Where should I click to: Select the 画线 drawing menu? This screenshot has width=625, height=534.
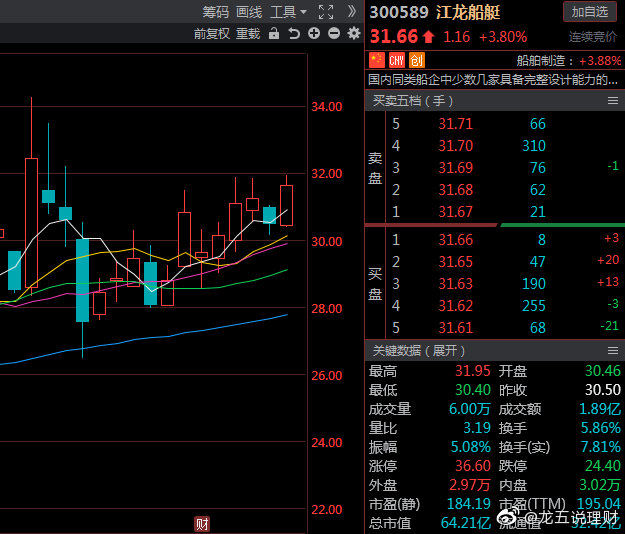pyautogui.click(x=249, y=12)
